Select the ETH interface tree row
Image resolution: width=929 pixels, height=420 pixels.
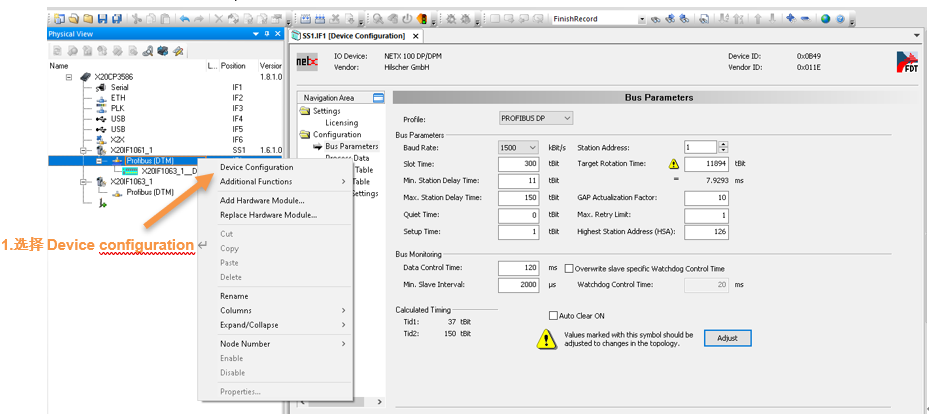tap(118, 98)
